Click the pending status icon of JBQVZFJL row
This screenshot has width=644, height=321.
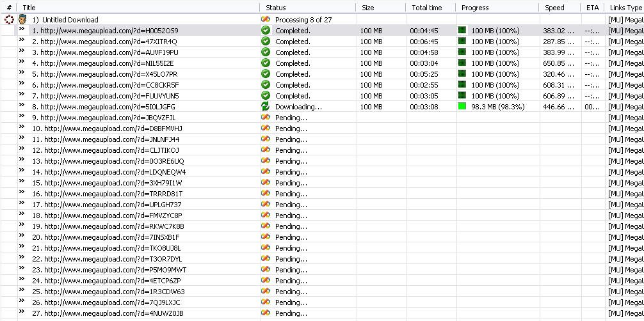click(x=266, y=117)
